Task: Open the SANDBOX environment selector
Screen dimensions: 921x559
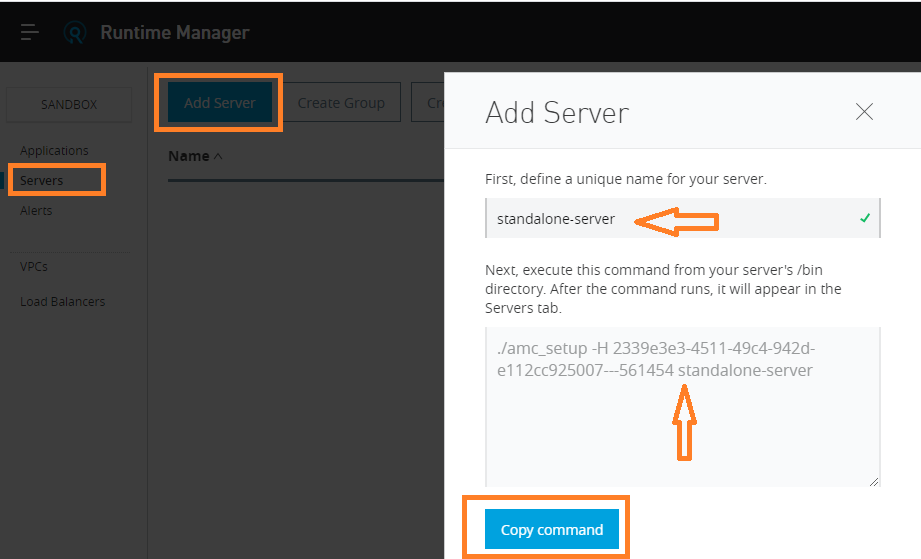Action: pyautogui.click(x=69, y=105)
